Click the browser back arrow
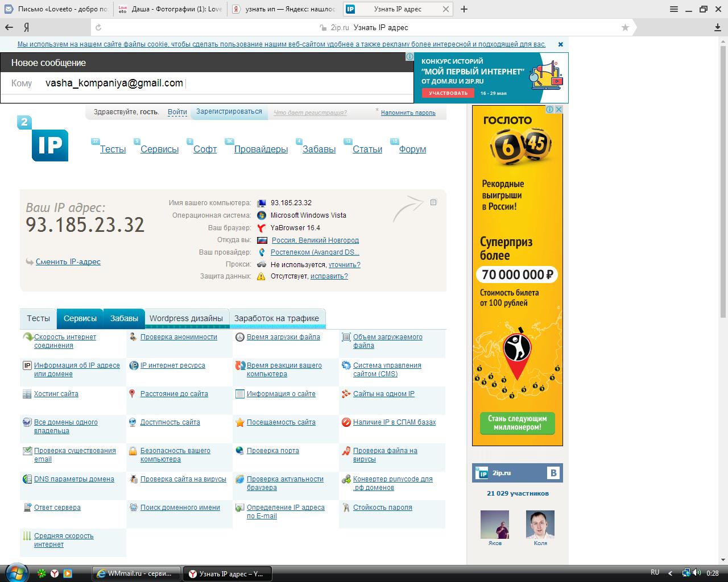The height and width of the screenshot is (582, 728). point(9,27)
